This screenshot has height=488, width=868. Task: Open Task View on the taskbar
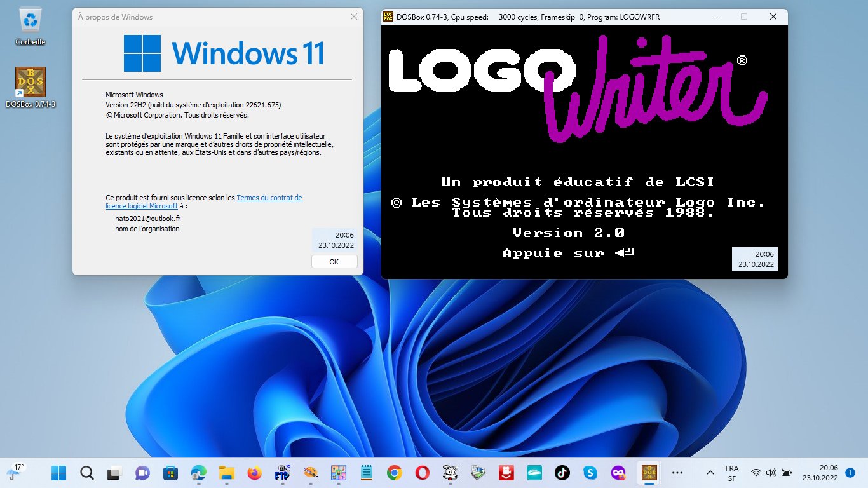point(114,473)
